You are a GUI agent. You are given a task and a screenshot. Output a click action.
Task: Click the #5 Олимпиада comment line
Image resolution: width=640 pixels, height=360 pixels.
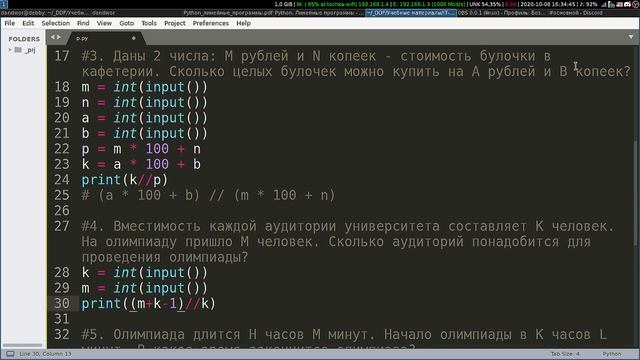pyautogui.click(x=344, y=335)
